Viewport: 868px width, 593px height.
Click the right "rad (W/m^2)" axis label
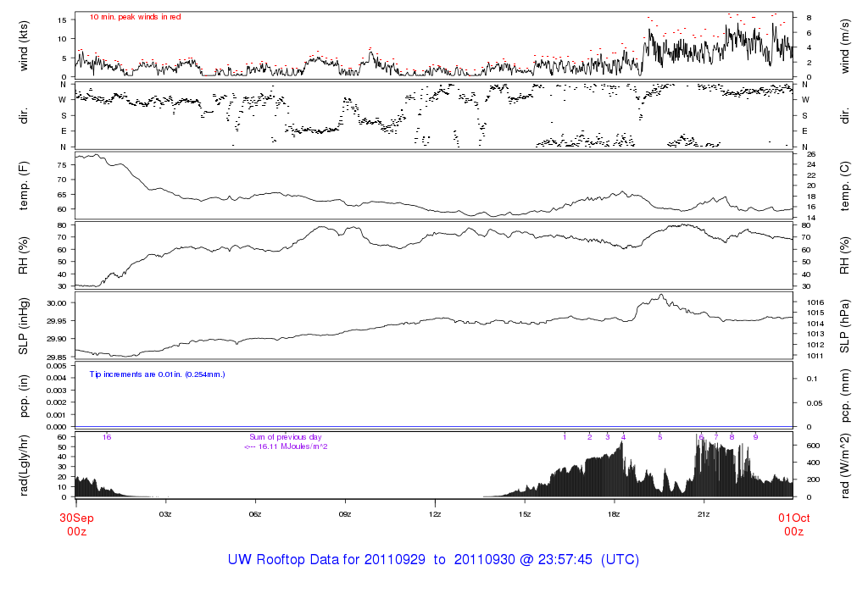pyautogui.click(x=845, y=464)
